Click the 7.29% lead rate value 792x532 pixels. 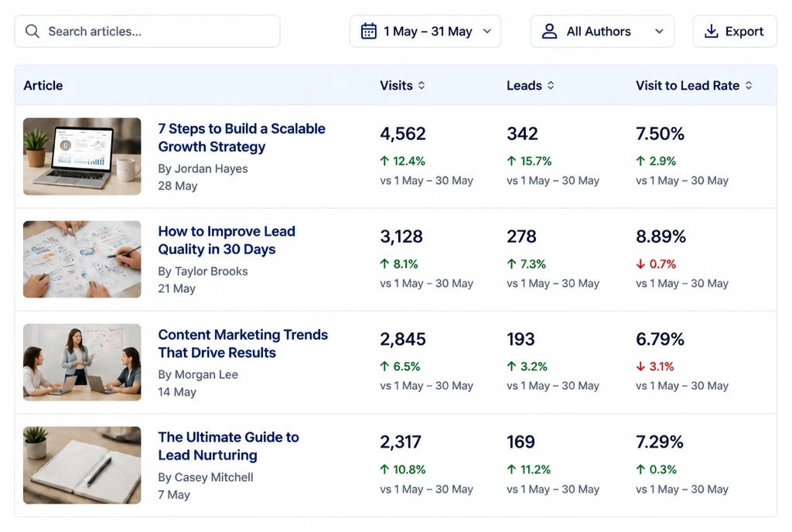[660, 442]
